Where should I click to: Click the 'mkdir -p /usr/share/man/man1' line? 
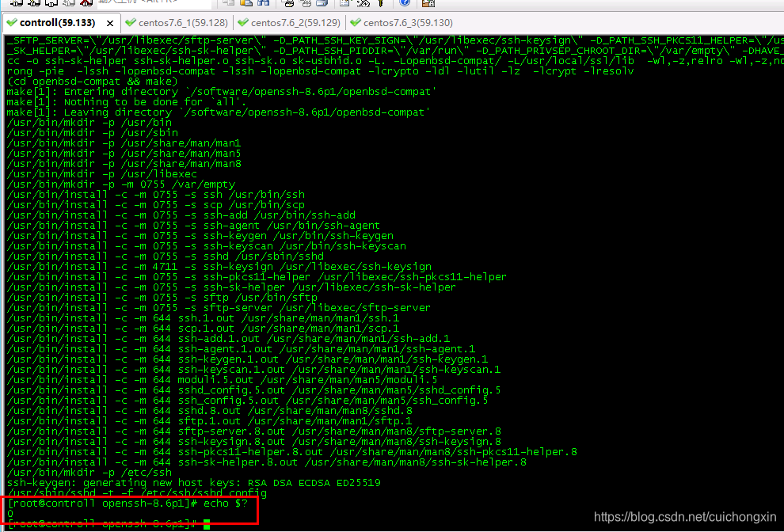[x=124, y=143]
